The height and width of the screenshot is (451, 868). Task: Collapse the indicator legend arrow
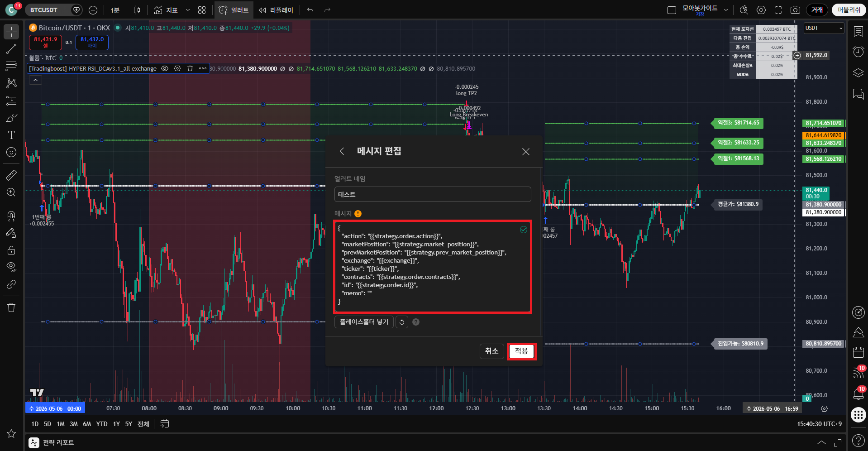click(35, 80)
